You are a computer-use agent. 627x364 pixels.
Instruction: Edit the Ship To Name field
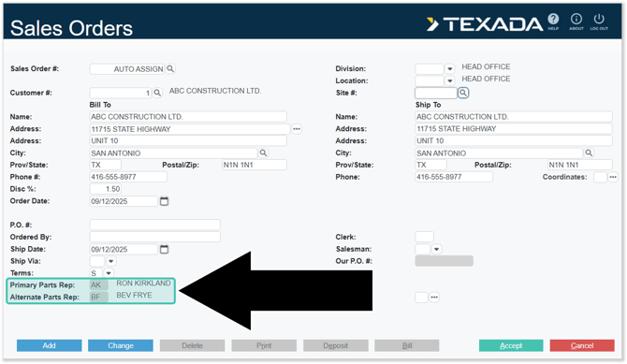[514, 117]
